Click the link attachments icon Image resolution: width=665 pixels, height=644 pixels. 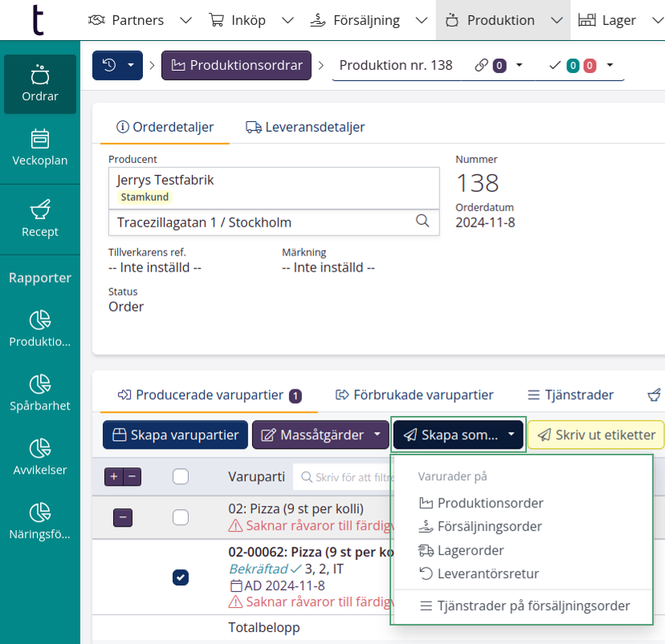click(x=482, y=65)
